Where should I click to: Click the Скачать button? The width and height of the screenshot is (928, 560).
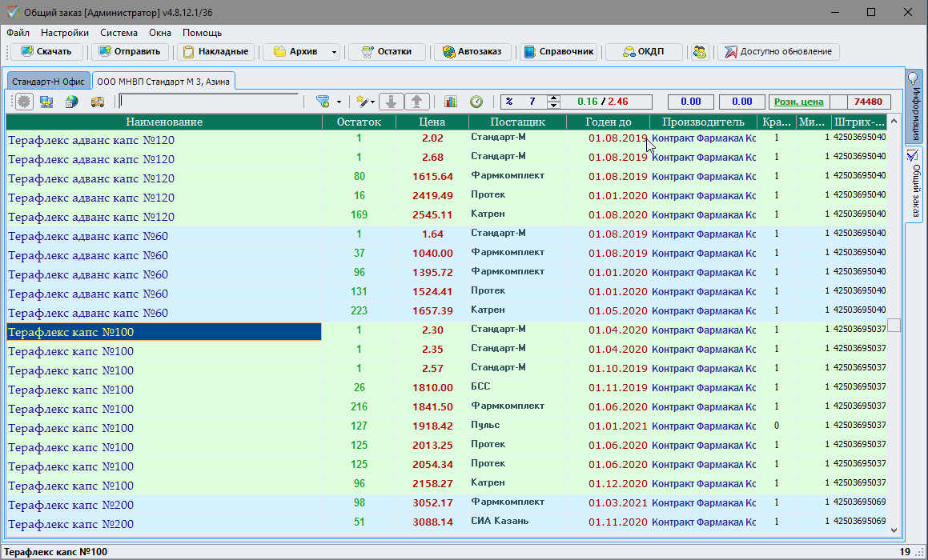(46, 51)
